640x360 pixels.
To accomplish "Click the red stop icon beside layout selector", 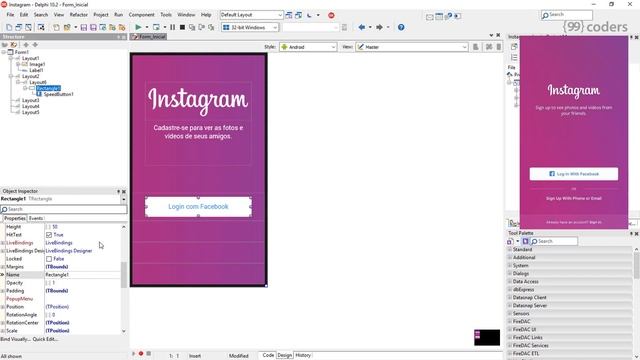I will click(x=331, y=15).
